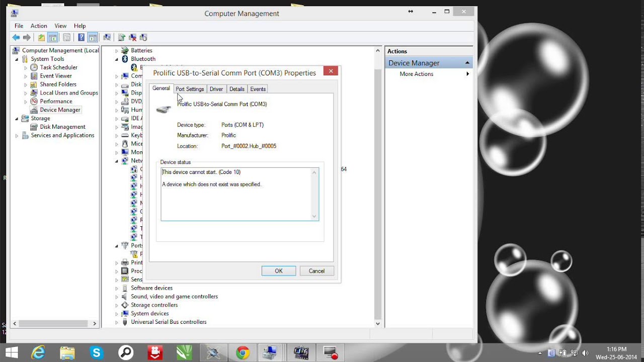Click the More Actions link
Image resolution: width=644 pixels, height=362 pixels.
tap(416, 74)
